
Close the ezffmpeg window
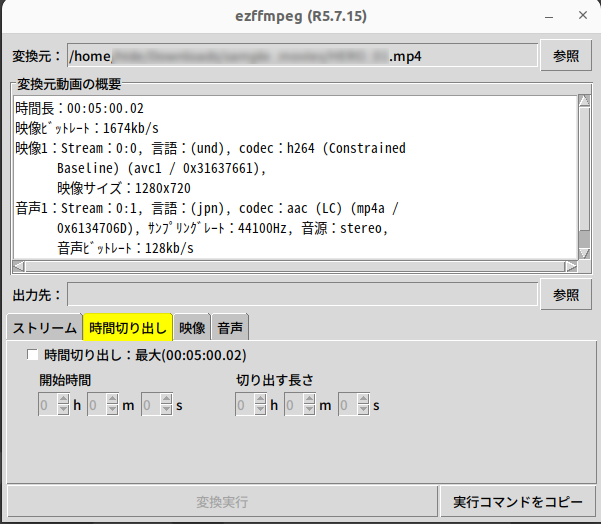pos(583,15)
